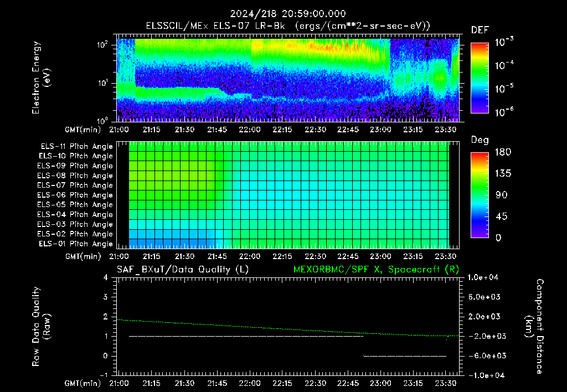Click the Deg pitch angle color bar

click(480, 195)
